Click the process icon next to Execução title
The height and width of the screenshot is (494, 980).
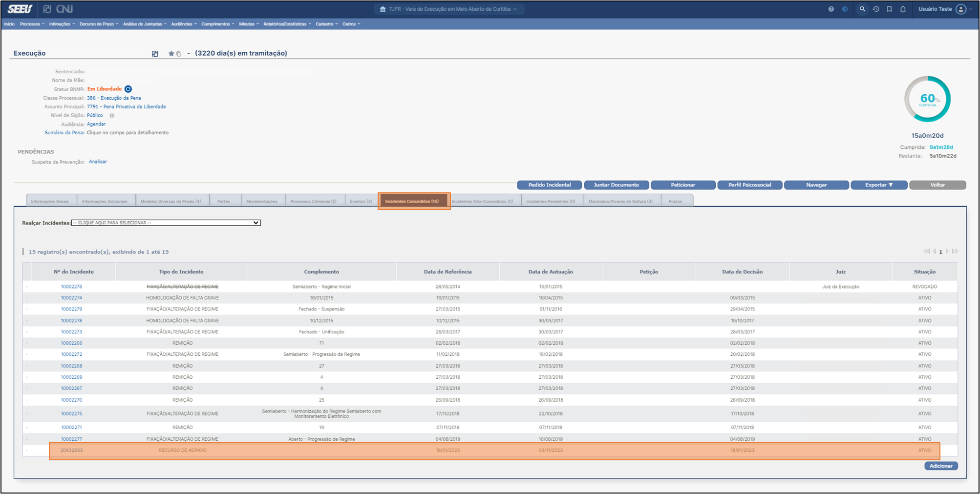(155, 54)
